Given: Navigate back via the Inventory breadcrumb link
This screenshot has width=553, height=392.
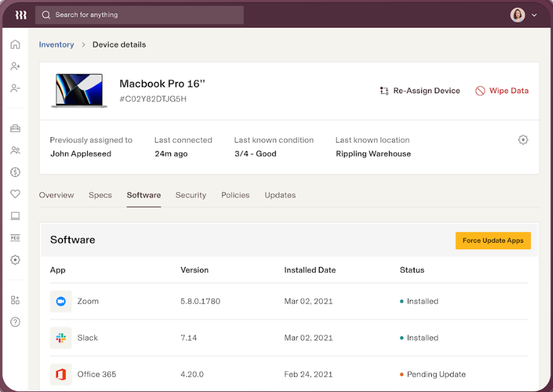Looking at the screenshot, I should click(56, 44).
